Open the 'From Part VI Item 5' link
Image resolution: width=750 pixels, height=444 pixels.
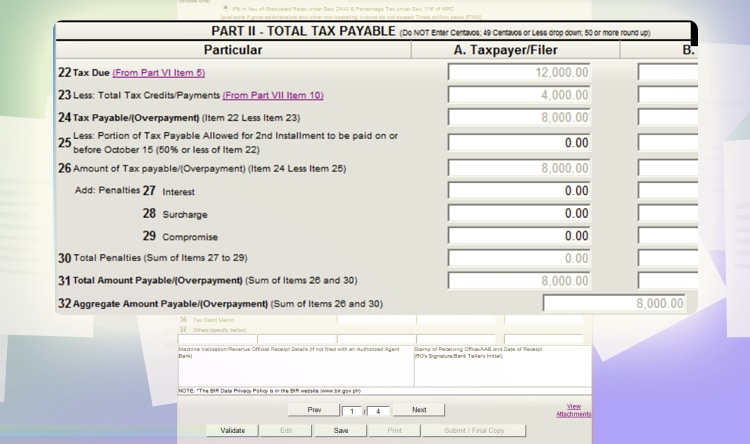pyautogui.click(x=159, y=73)
